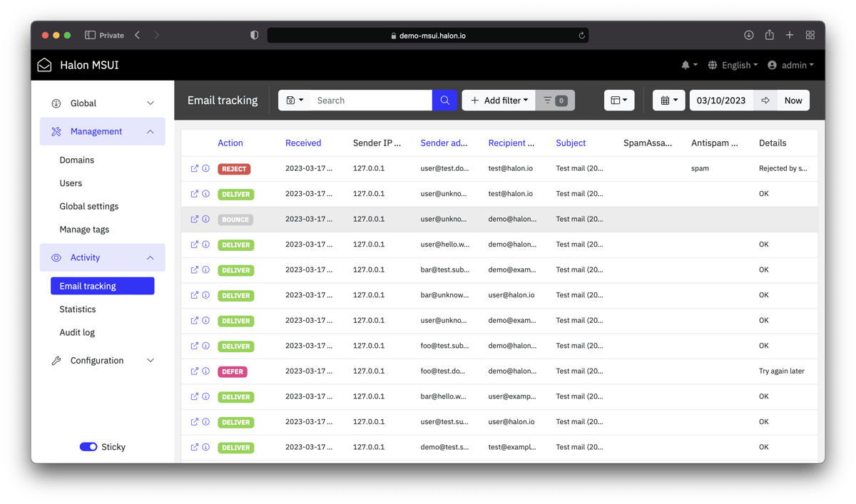Open the English language dropdown
Screen dimensions: 856x504
[733, 65]
